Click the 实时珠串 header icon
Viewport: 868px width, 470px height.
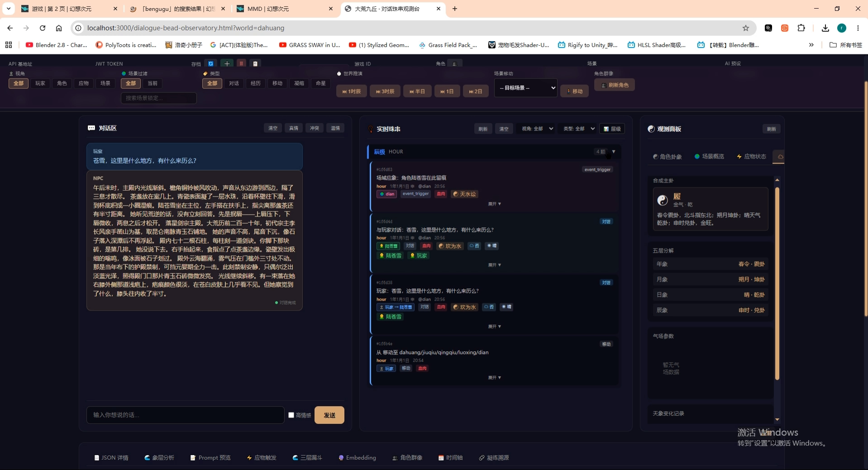click(371, 129)
